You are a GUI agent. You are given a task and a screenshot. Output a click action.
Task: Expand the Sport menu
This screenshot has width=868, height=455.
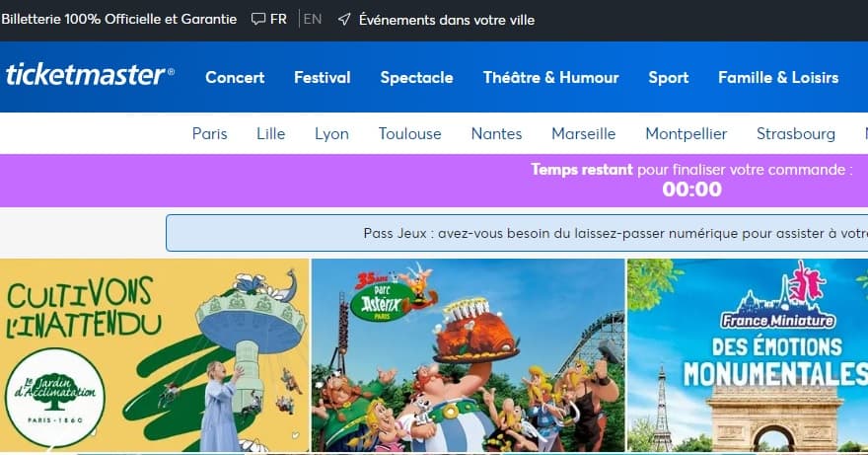coord(668,77)
